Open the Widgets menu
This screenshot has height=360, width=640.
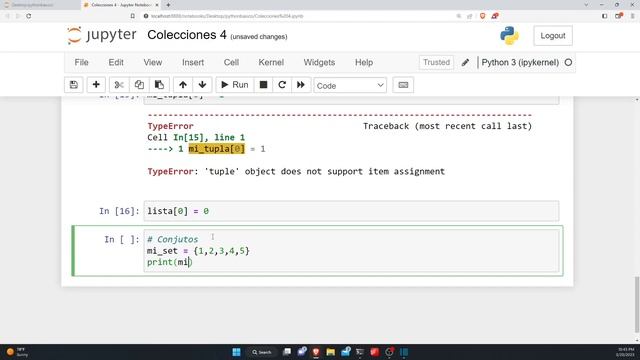point(319,62)
